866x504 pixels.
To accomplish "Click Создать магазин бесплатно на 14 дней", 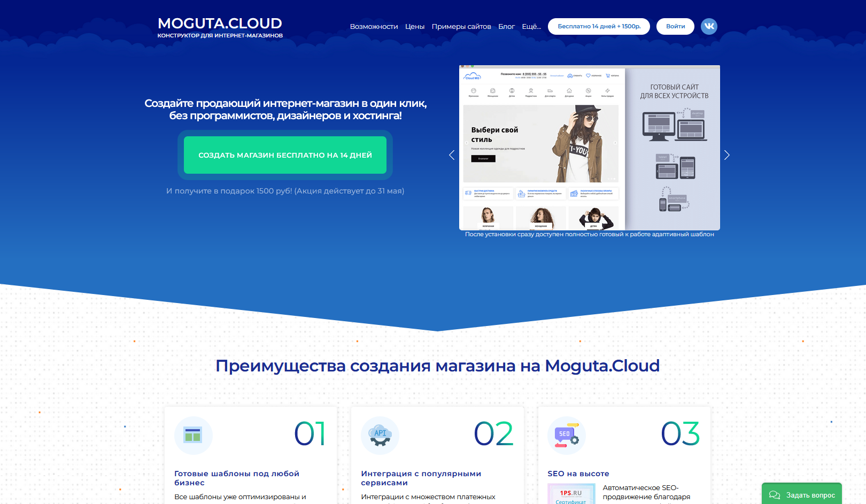I will click(285, 155).
